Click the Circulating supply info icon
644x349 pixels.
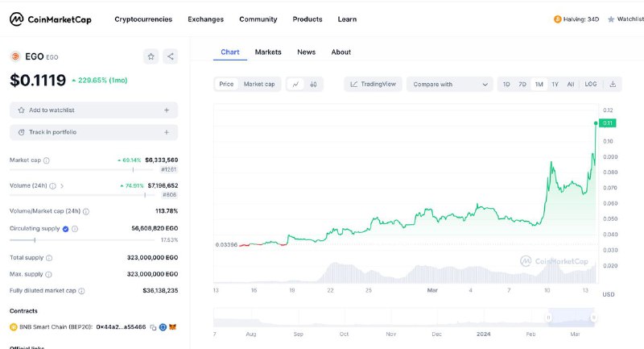point(75,229)
